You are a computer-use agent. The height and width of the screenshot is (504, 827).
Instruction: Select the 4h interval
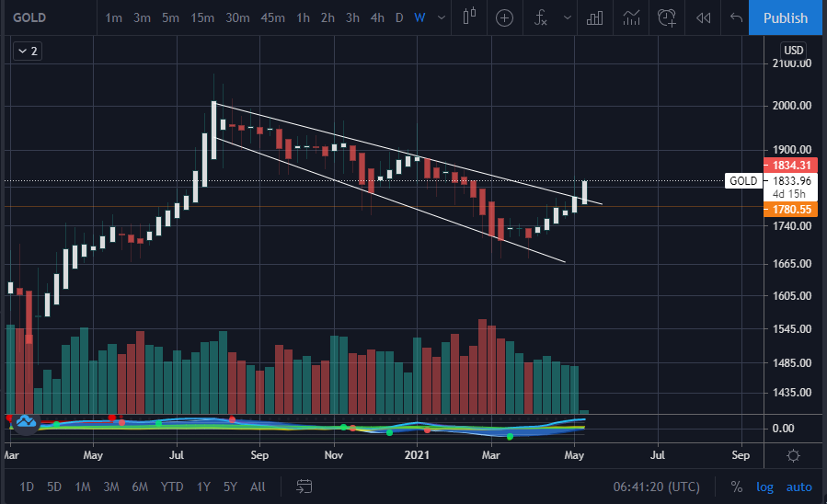(378, 17)
